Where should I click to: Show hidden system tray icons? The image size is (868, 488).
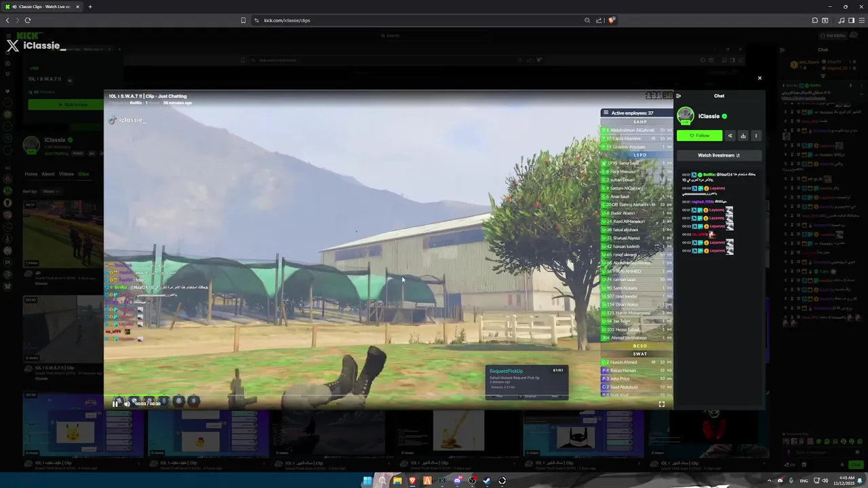pyautogui.click(x=769, y=481)
